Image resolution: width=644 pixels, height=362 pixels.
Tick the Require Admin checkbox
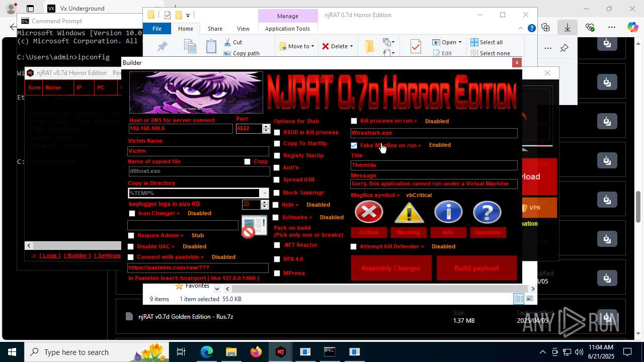click(131, 235)
